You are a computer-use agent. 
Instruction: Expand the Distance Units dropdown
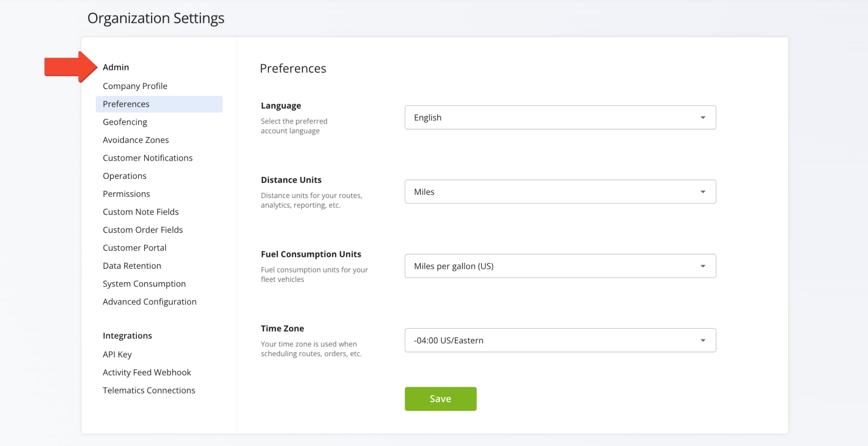pos(560,192)
